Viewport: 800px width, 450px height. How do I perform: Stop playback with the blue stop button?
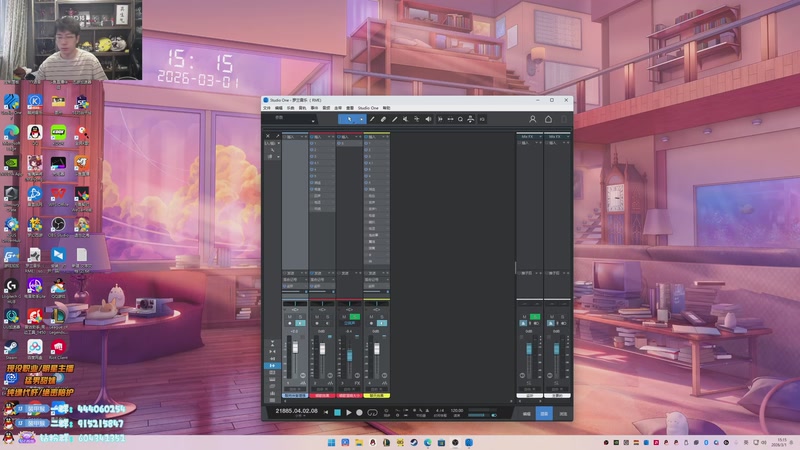pos(337,412)
